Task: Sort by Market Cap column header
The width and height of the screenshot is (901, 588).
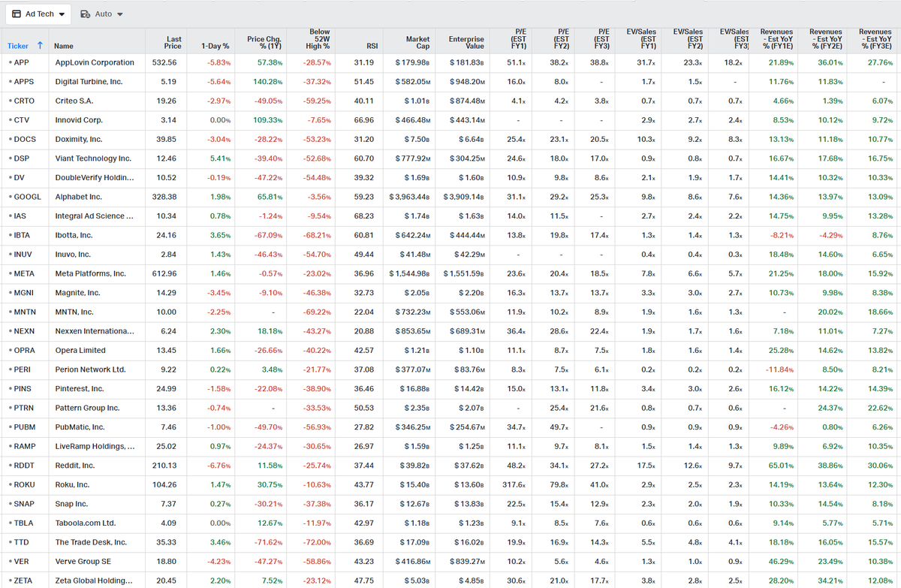Action: 417,42
